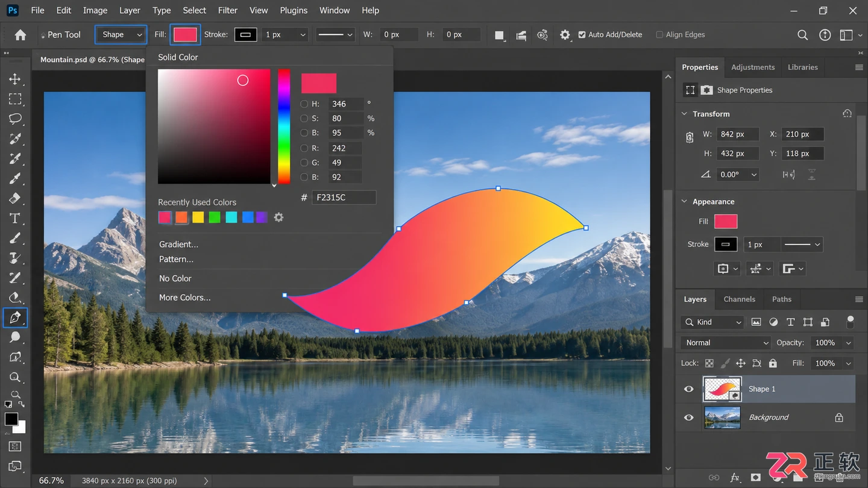Choose More Colors... option

pyautogui.click(x=184, y=298)
